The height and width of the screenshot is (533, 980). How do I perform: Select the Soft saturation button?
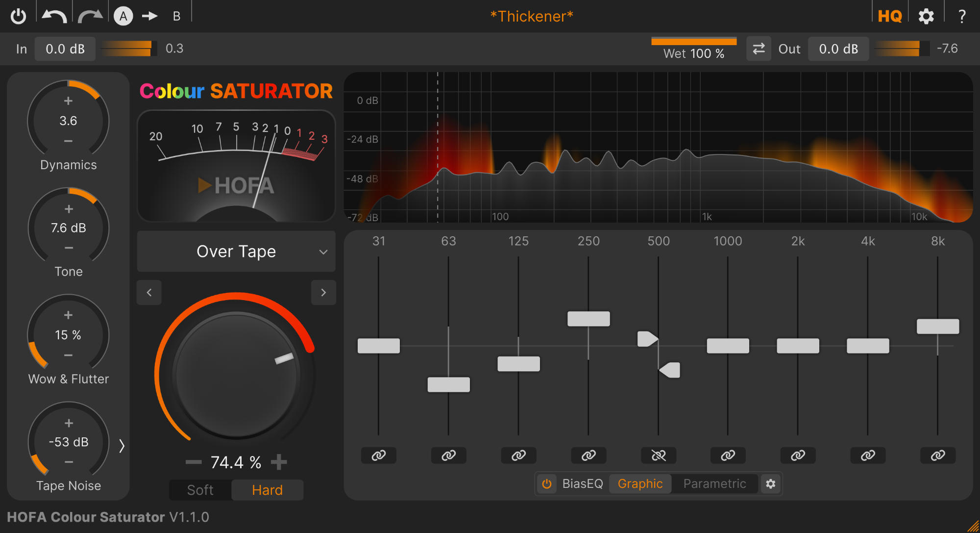pyautogui.click(x=200, y=490)
